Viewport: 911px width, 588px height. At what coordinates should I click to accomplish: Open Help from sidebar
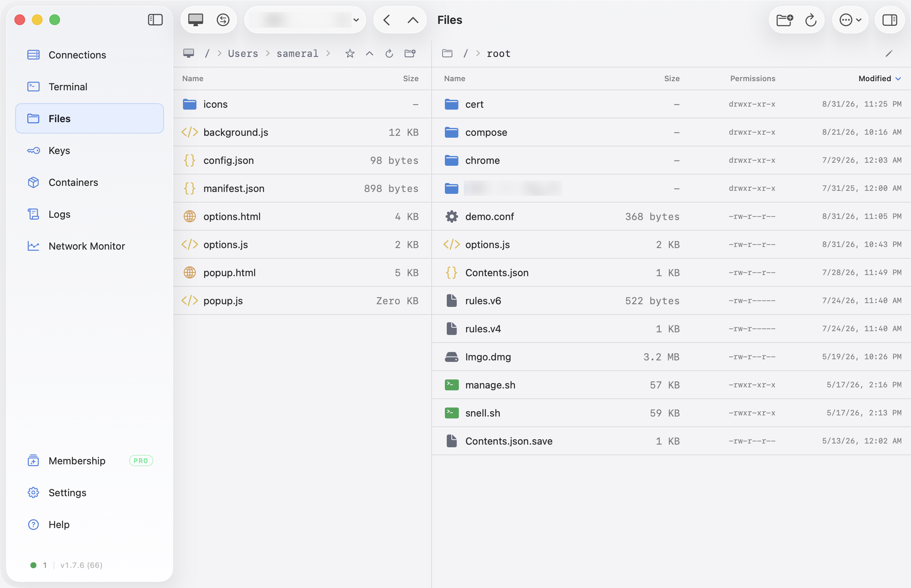coord(90,524)
